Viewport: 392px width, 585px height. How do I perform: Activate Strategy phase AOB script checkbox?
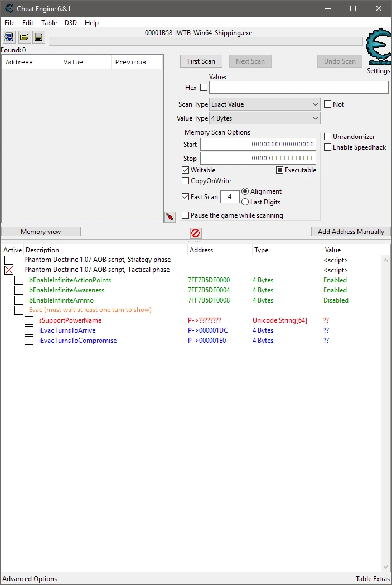pyautogui.click(x=9, y=260)
